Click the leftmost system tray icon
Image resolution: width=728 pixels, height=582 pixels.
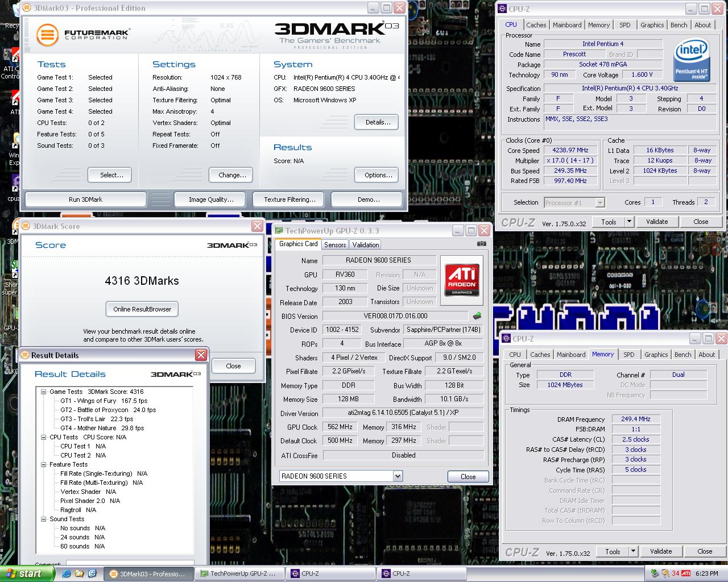coord(655,573)
